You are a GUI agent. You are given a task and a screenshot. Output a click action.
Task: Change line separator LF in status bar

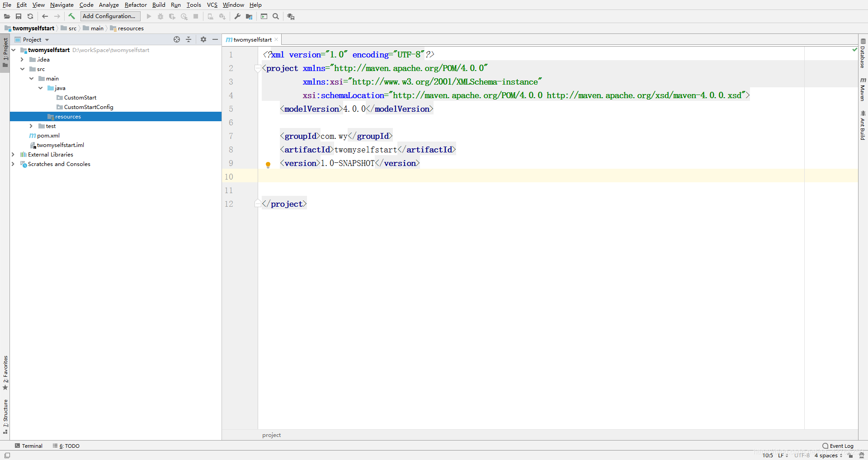point(783,455)
